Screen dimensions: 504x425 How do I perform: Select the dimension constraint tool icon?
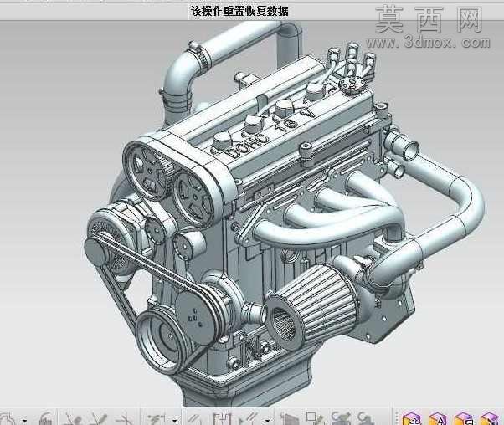coord(157,418)
